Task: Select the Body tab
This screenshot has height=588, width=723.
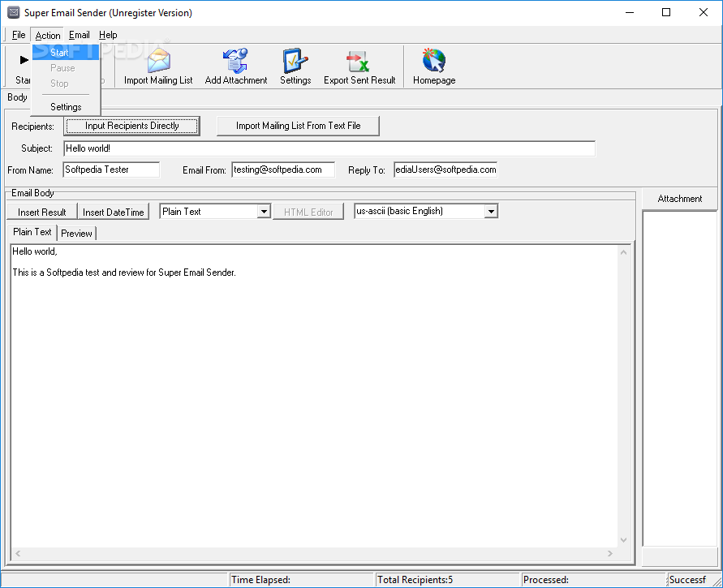Action: (17, 97)
